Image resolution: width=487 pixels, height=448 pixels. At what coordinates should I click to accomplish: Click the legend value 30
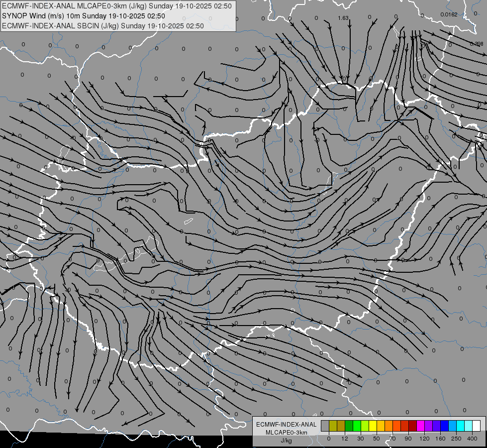[x=360, y=439]
